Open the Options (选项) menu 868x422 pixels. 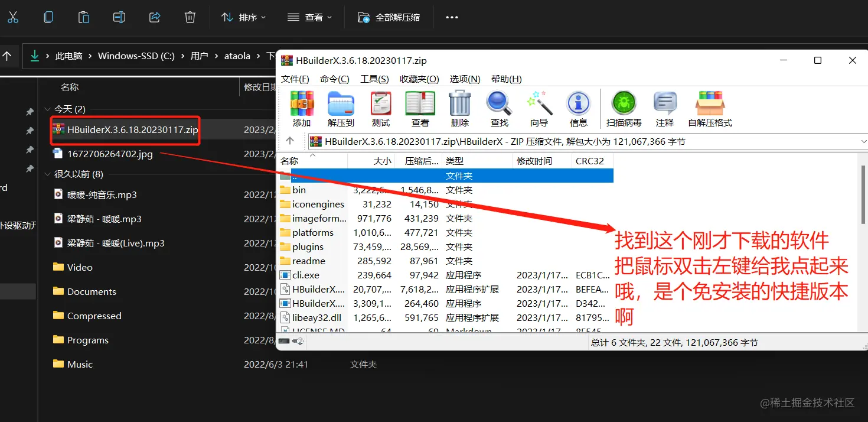point(465,79)
